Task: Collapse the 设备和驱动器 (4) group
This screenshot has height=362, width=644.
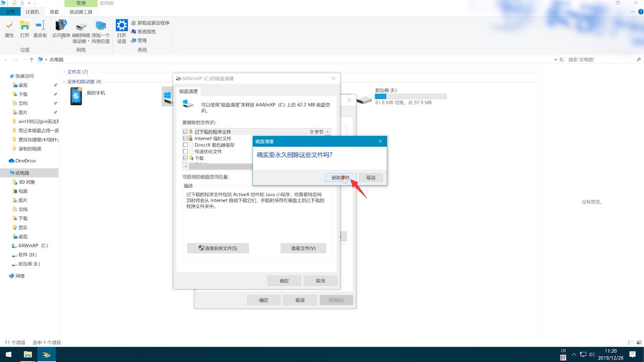Action: coord(64,82)
